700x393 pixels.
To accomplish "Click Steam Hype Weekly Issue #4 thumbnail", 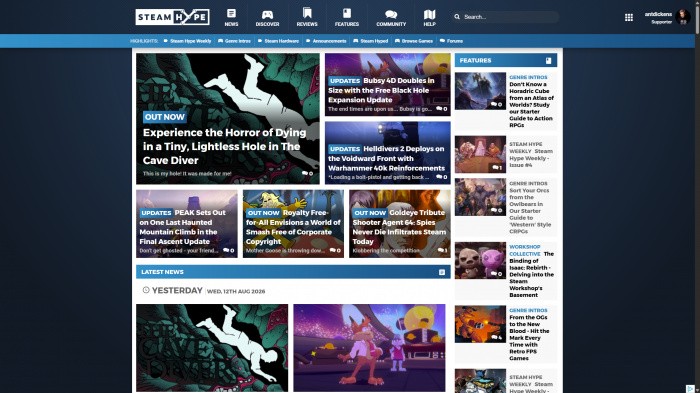I will click(x=480, y=155).
